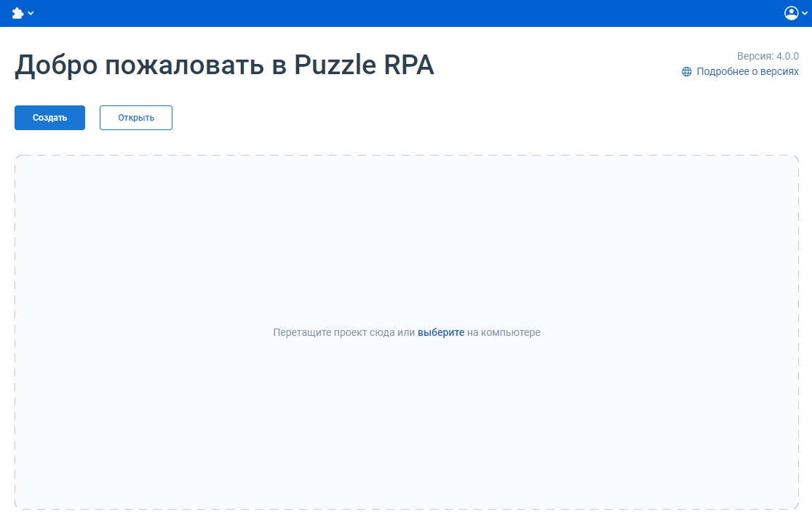This screenshot has height=530, width=812.
Task: Click the globe icon beside Подробнее о версиях
Action: point(687,71)
